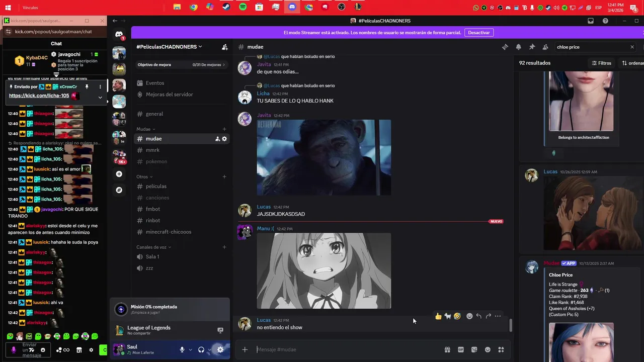This screenshot has height=362, width=644.
Task: Collapse the Otros category
Action: coord(144,177)
